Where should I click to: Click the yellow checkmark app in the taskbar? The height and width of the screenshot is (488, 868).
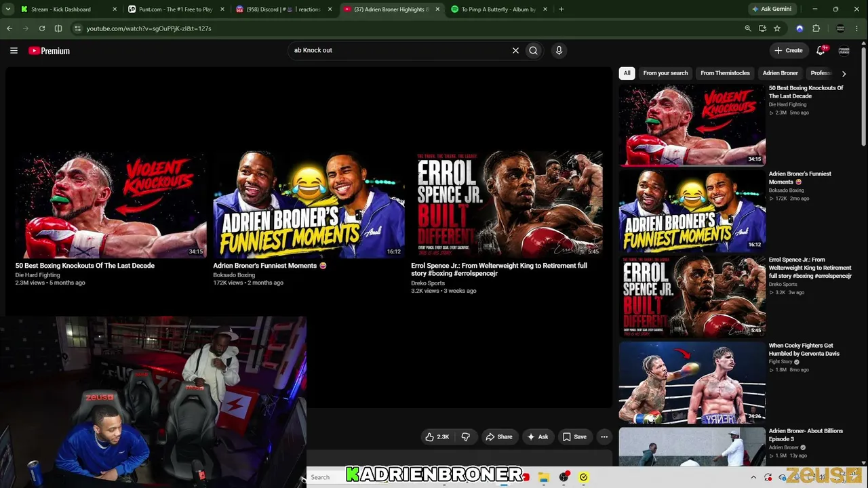coord(583,477)
